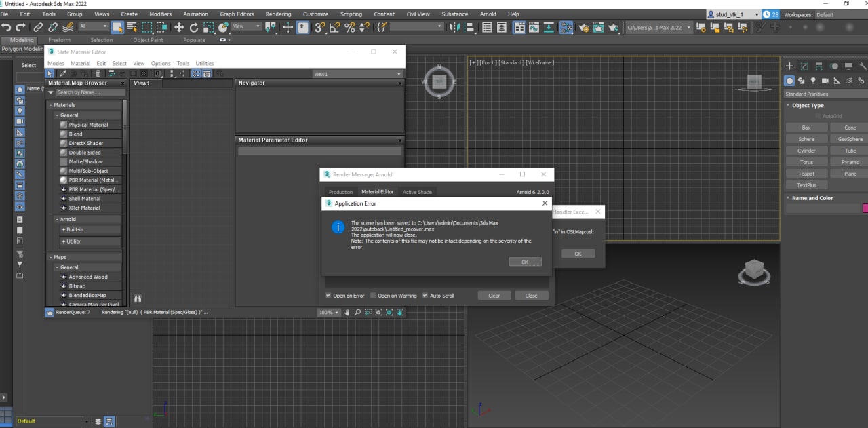Click the Undo arrow in main toolbar
The height and width of the screenshot is (428, 868).
click(7, 27)
